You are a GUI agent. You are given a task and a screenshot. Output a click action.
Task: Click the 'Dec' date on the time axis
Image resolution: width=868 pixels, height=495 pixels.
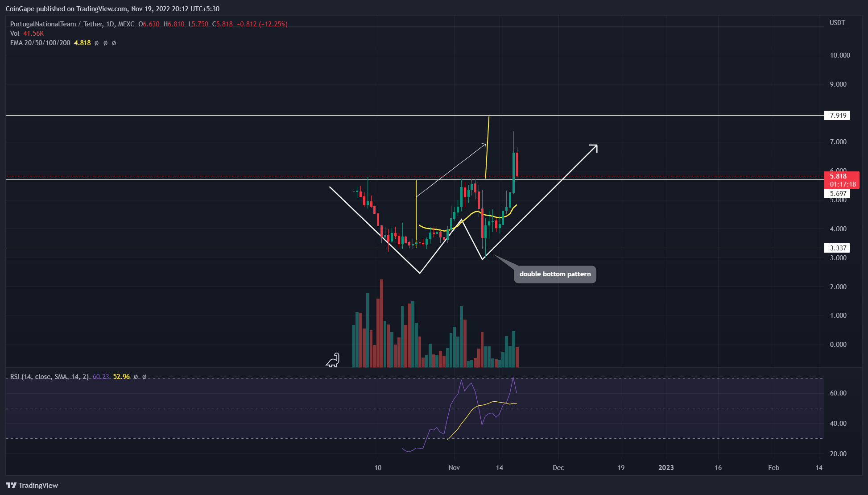(x=558, y=468)
